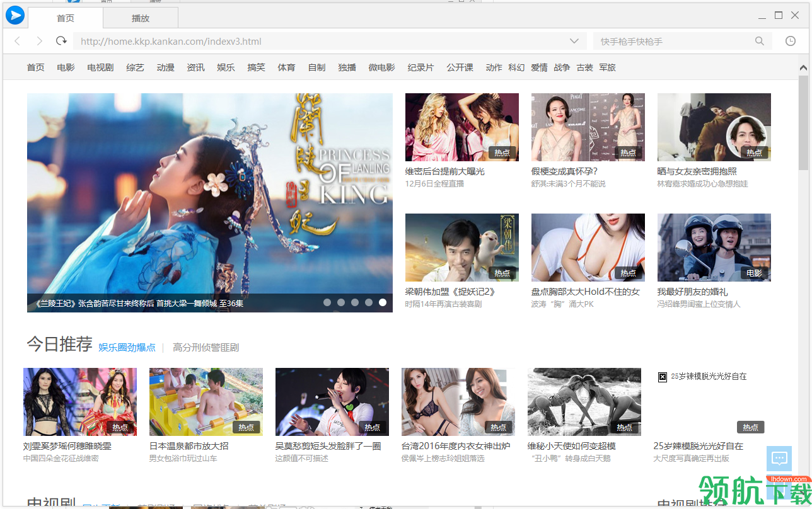The image size is (812, 509).
Task: Expand the address bar URL dropdown
Action: (574, 41)
